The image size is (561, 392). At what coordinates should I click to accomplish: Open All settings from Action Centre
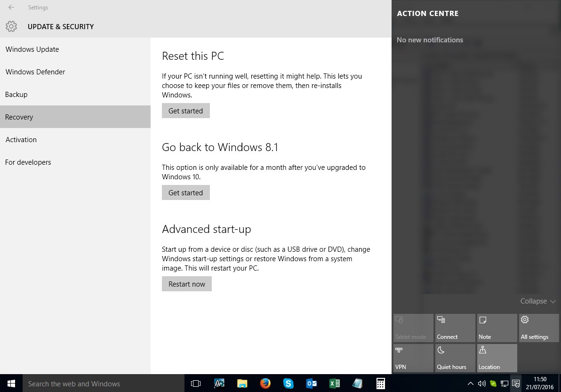point(539,328)
